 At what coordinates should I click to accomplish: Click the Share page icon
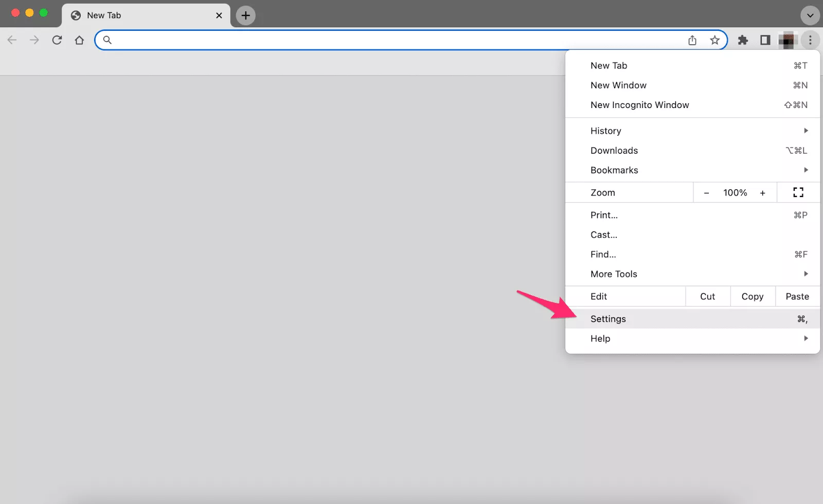[692, 40]
